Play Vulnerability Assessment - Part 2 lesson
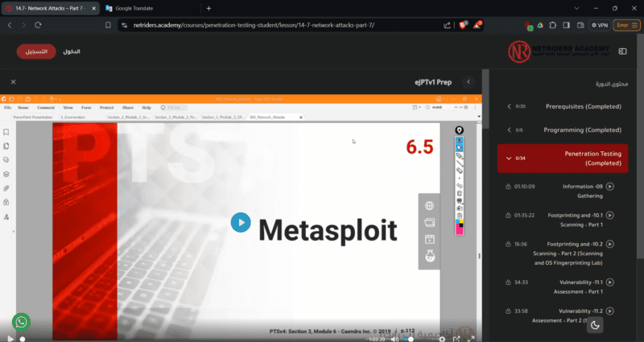Image resolution: width=644 pixels, height=342 pixels. [610, 311]
